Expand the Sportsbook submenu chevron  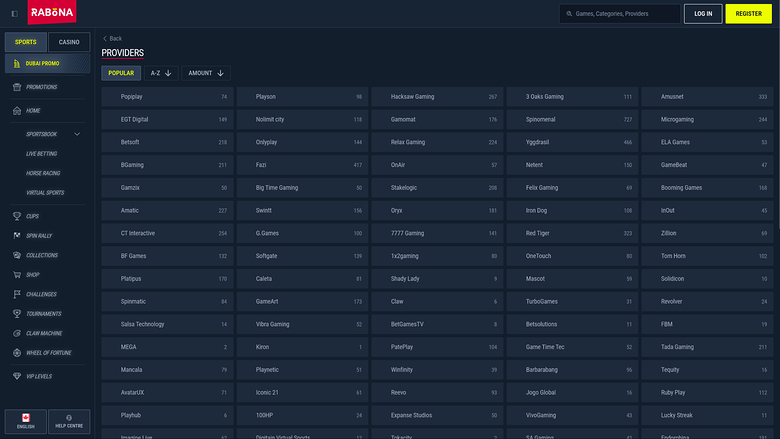click(x=77, y=134)
